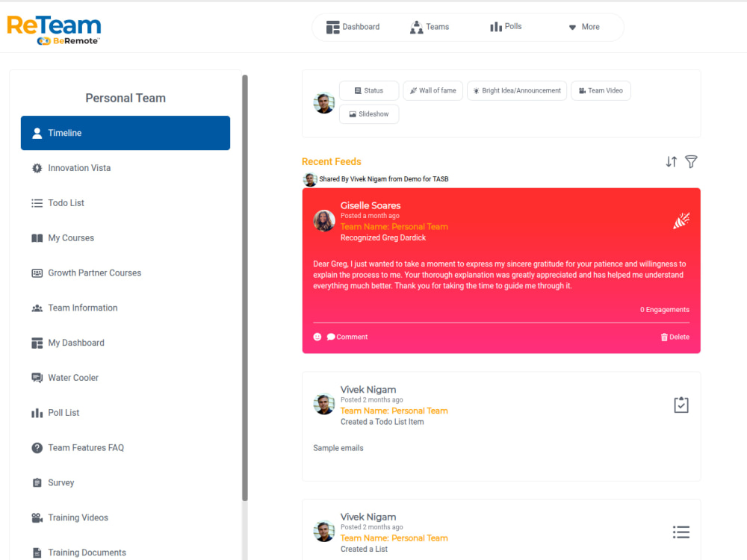Click the Dashboard layout icon in top nav
The width and height of the screenshot is (747, 560).
point(332,27)
